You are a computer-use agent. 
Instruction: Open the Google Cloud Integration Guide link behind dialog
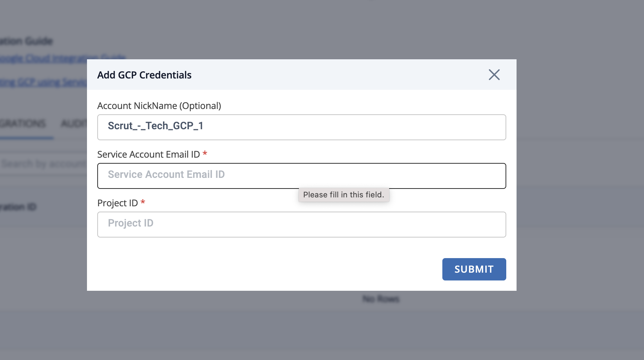click(x=62, y=58)
